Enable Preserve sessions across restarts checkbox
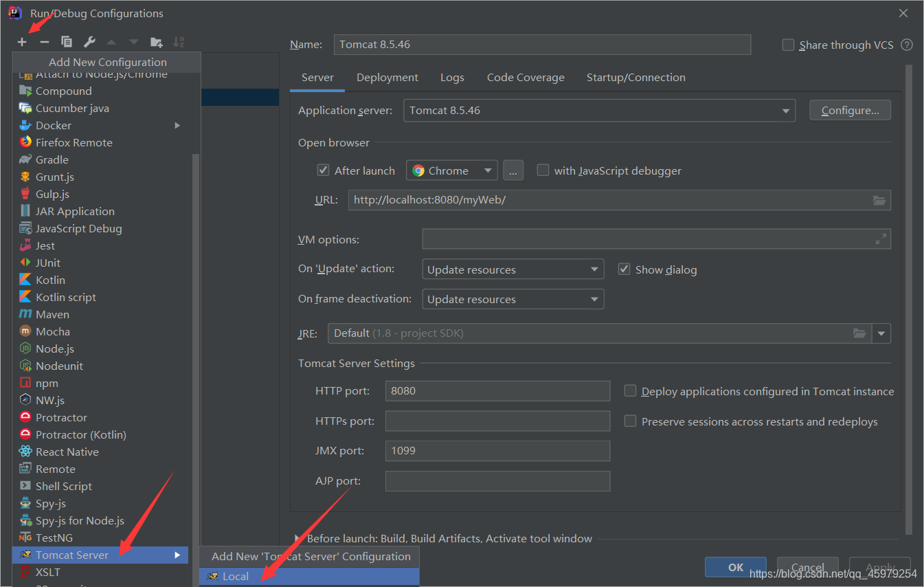The image size is (924, 587). pos(630,421)
